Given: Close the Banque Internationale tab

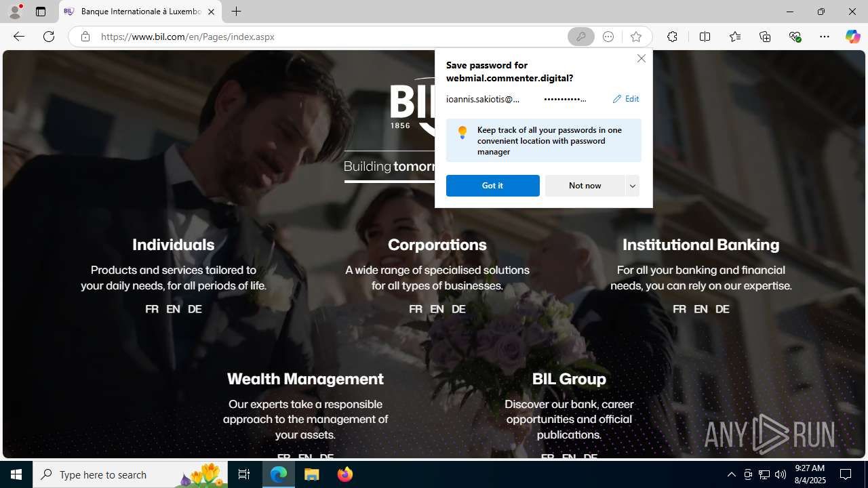Looking at the screenshot, I should pyautogui.click(x=211, y=12).
